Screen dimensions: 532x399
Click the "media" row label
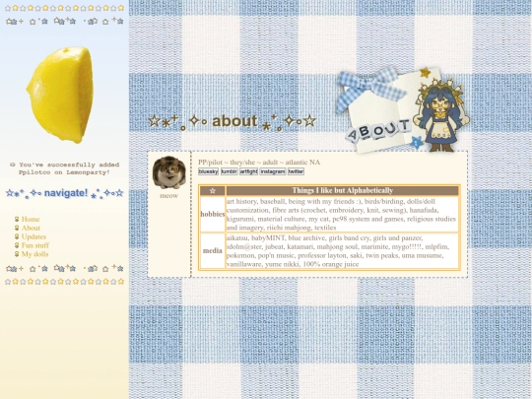pos(213,251)
